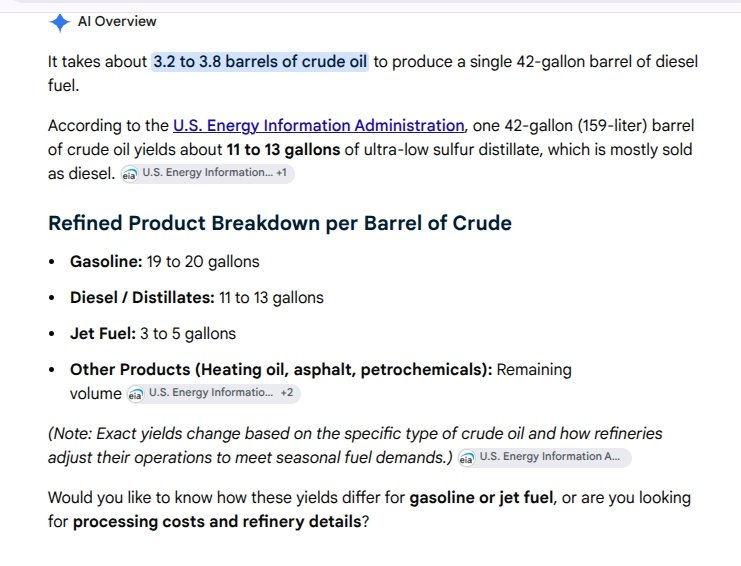Open the U.S. Energy Information Administration hyperlink
Image resolution: width=741 pixels, height=566 pixels.
(x=319, y=126)
